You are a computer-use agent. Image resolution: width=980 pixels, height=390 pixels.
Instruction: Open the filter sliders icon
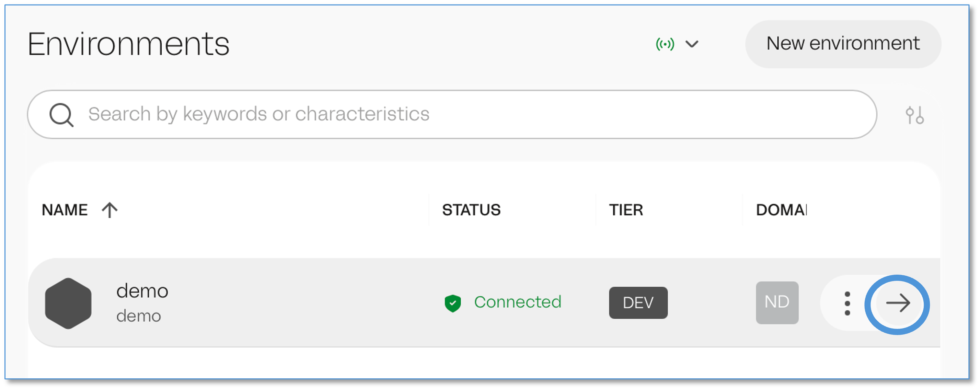coord(914,115)
